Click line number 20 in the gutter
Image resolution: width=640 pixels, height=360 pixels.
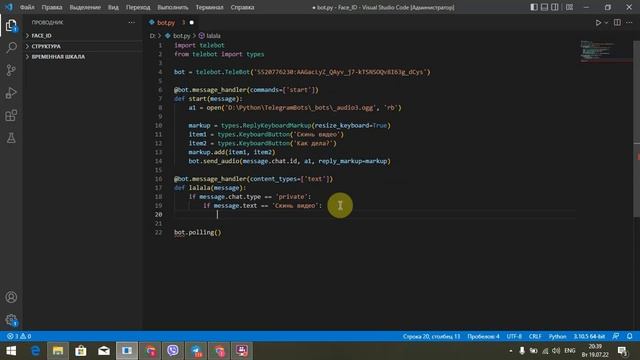(158, 215)
